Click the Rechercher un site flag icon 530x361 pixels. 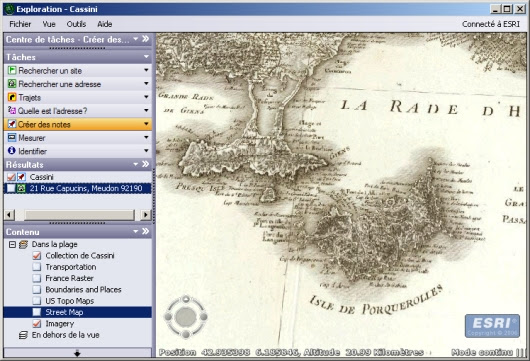(12, 70)
